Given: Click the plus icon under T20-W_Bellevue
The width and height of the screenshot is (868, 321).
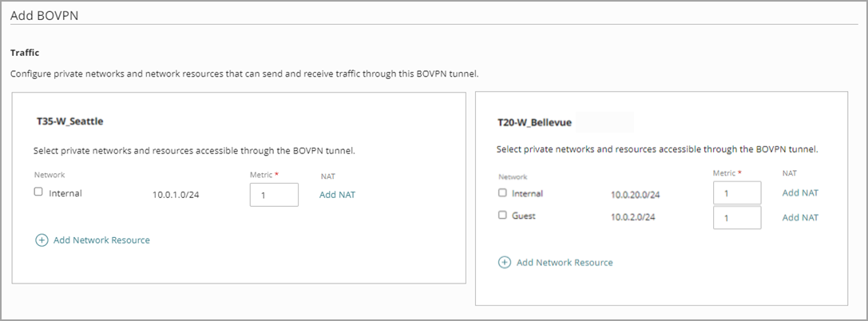Looking at the screenshot, I should click(x=505, y=262).
